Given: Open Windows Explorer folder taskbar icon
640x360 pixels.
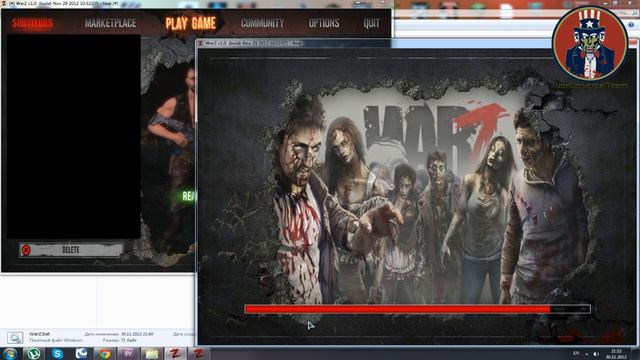Looking at the screenshot, I should [x=151, y=353].
